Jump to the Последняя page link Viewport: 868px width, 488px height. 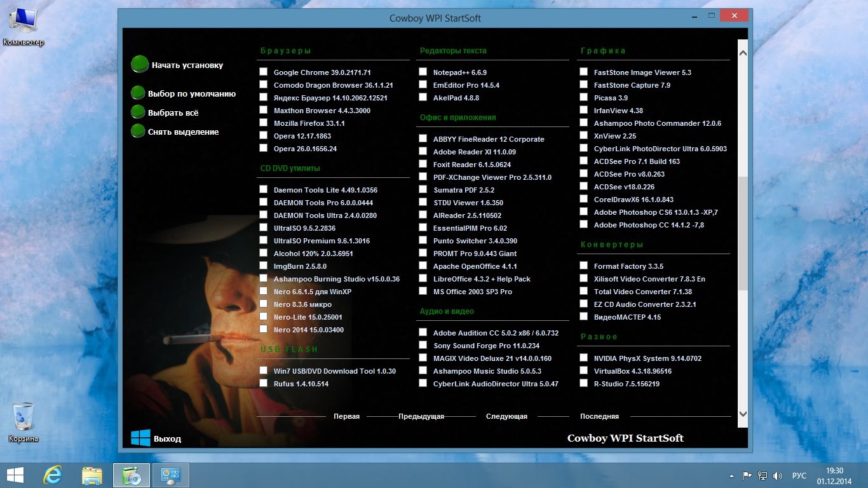pyautogui.click(x=599, y=416)
